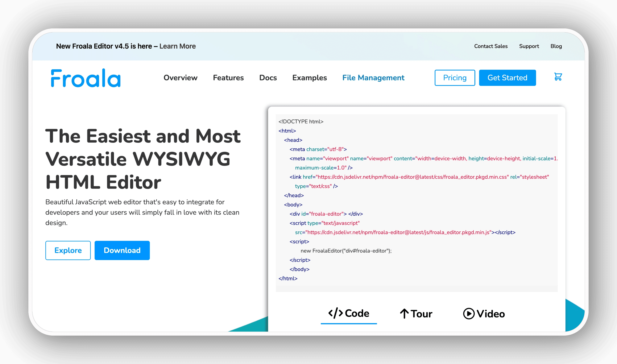Switch to the Tour tab
This screenshot has height=364, width=617.
pyautogui.click(x=416, y=313)
